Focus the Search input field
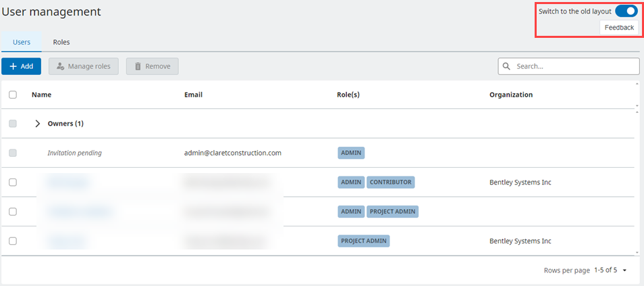The width and height of the screenshot is (644, 286). pos(569,66)
